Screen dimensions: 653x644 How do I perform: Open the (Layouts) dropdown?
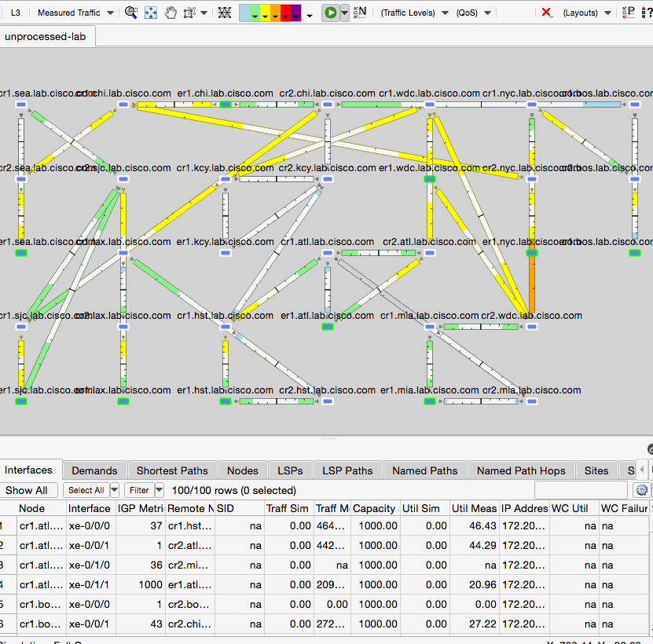coord(587,13)
